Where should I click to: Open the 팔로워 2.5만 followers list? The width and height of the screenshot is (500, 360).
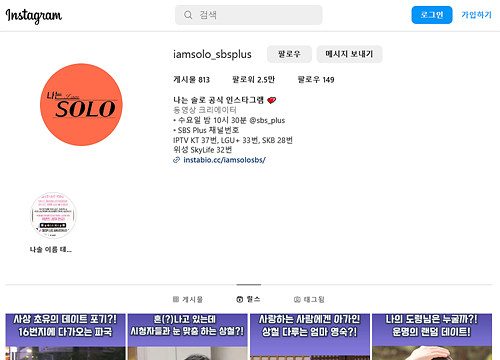tap(253, 80)
